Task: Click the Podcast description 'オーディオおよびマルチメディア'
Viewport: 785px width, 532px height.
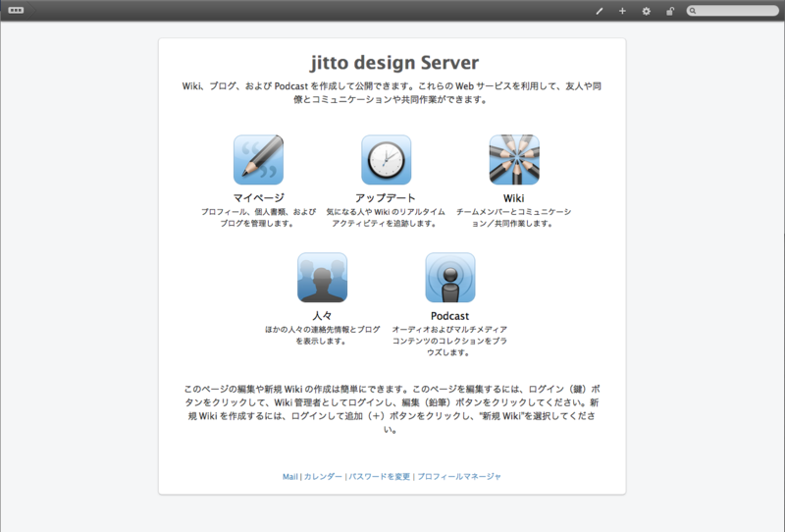Action: (449, 330)
